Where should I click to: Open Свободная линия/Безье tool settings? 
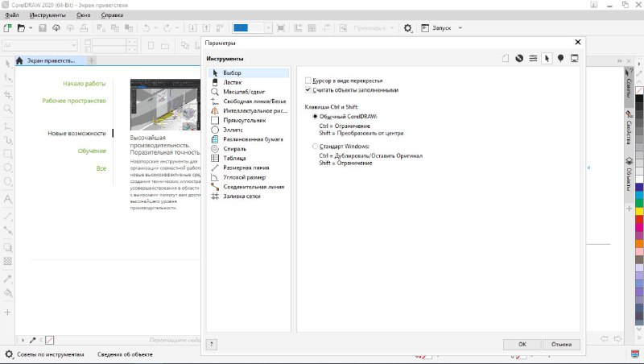point(249,101)
